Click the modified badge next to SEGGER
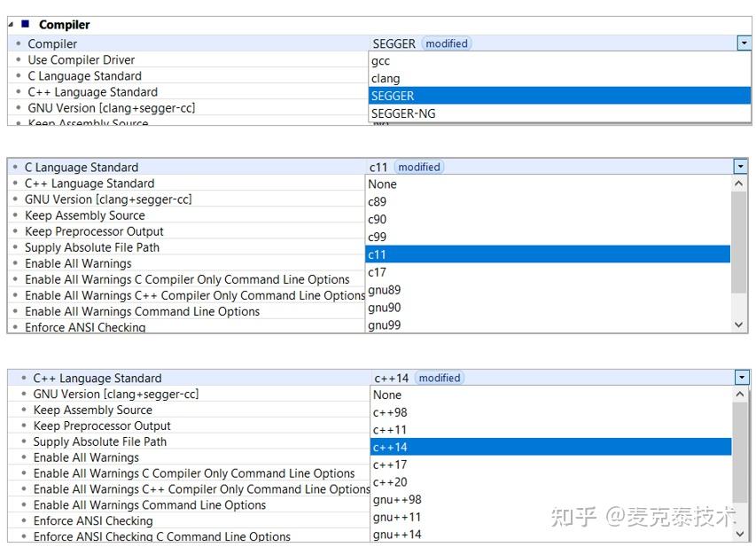Viewport: 756px width, 547px height. [x=446, y=43]
